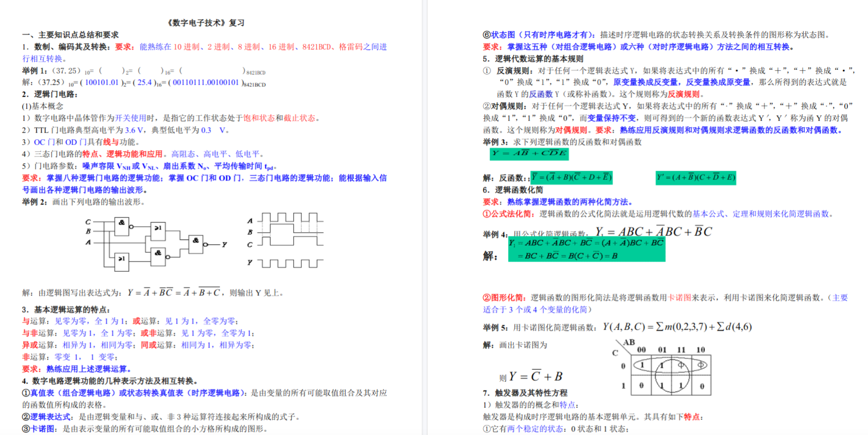
Task: Click the AND gate with inputs C and B
Action: pyautogui.click(x=122, y=226)
